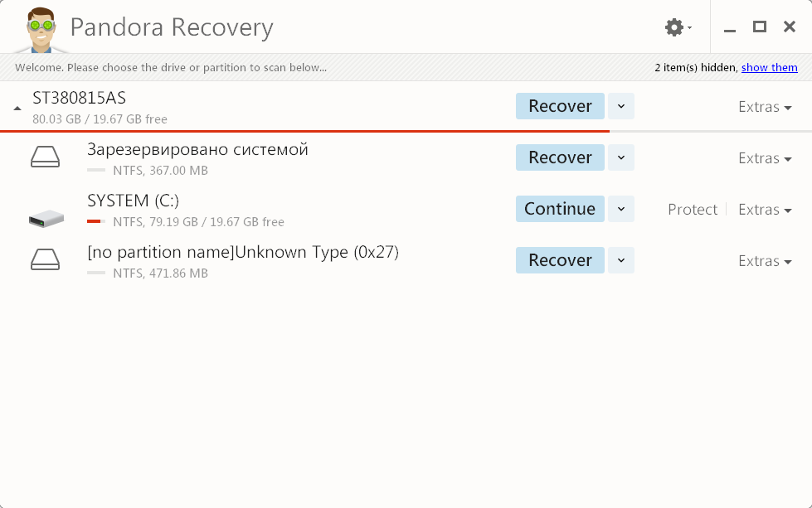Open Extras menu for unknown type partition
Screen dimensions: 812x508
765,261
